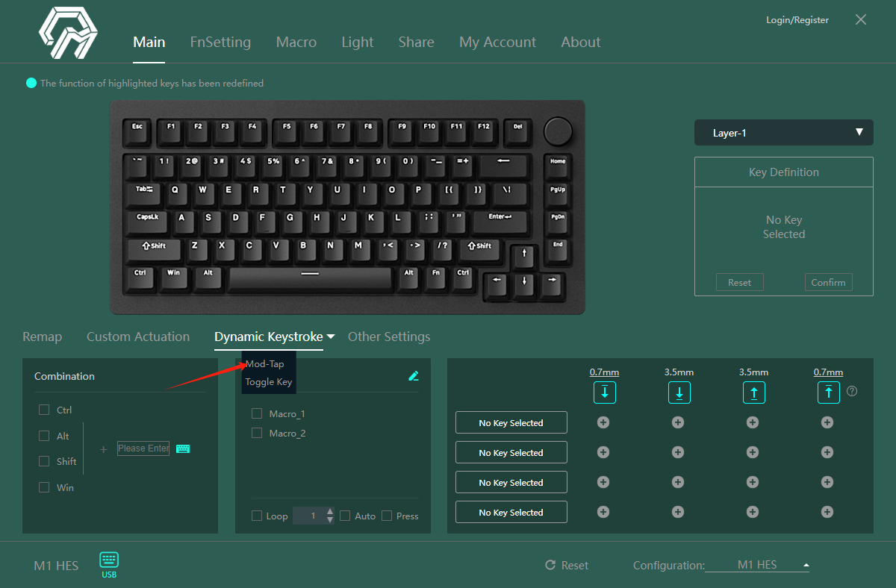Enable the Ctrl combination checkbox
The image size is (896, 588).
[44, 410]
